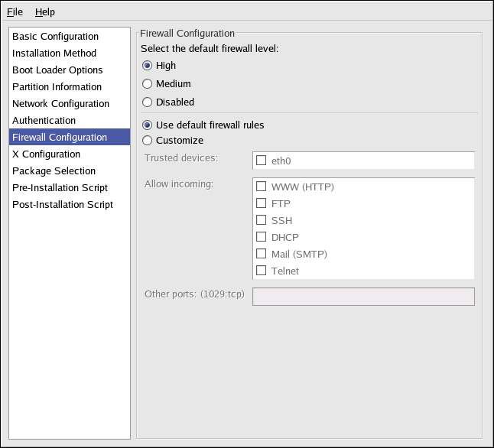Enable SSH incoming checkbox
Image resolution: width=494 pixels, height=448 pixels.
262,220
